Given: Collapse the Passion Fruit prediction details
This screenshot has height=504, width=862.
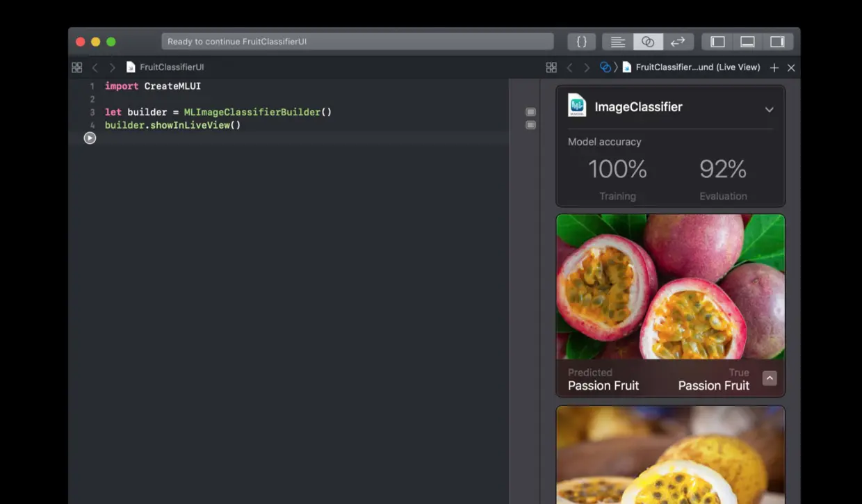Looking at the screenshot, I should (770, 378).
